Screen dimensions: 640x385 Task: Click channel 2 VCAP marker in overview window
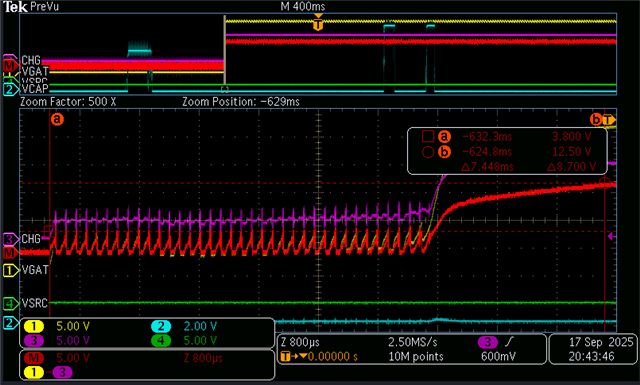11,89
